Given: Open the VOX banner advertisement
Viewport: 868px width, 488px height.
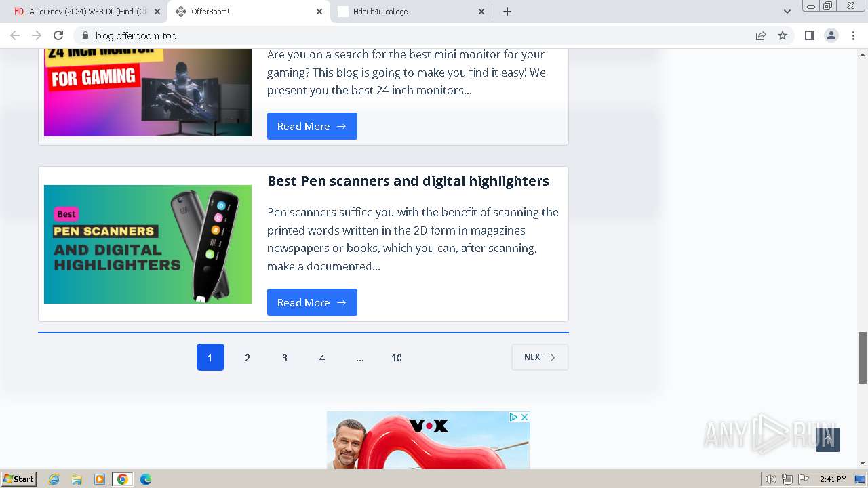Looking at the screenshot, I should (429, 441).
